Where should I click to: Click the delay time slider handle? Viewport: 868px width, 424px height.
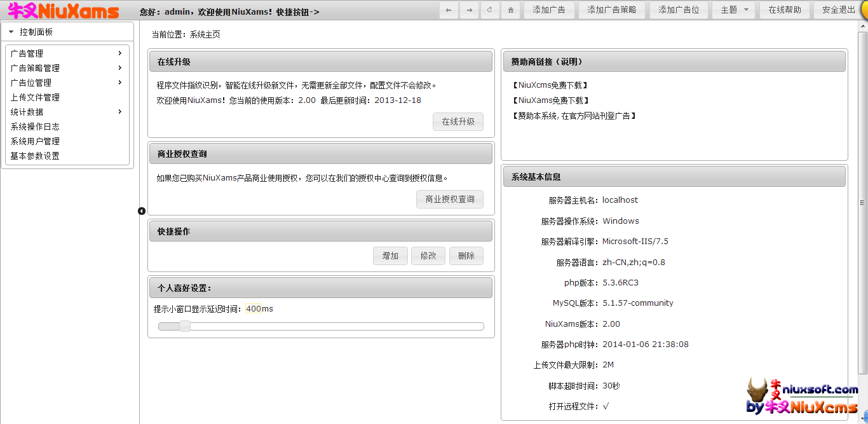tap(185, 326)
